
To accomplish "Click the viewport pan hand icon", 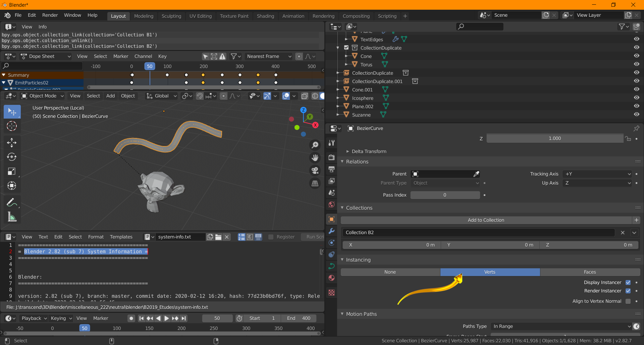I will click(x=315, y=157).
